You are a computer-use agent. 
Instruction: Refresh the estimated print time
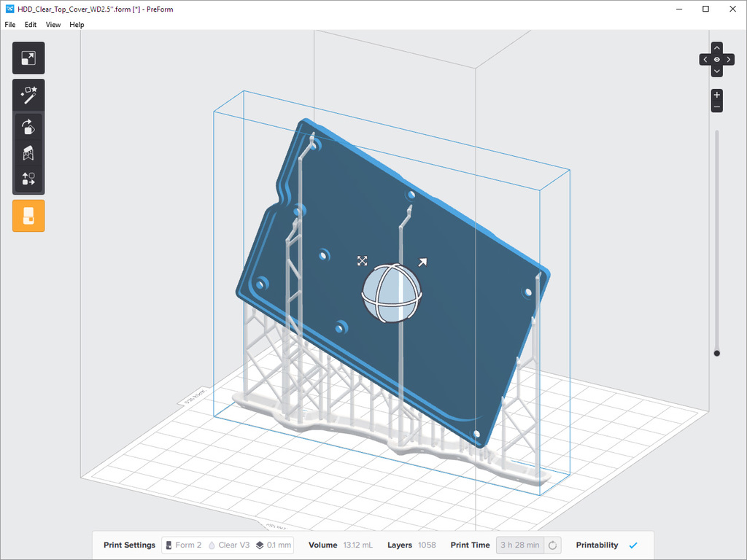(x=552, y=545)
